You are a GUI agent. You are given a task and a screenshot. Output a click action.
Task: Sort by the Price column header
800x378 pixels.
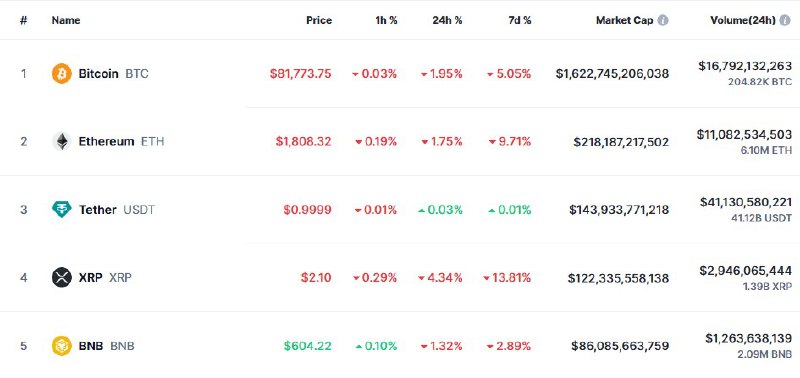point(319,20)
